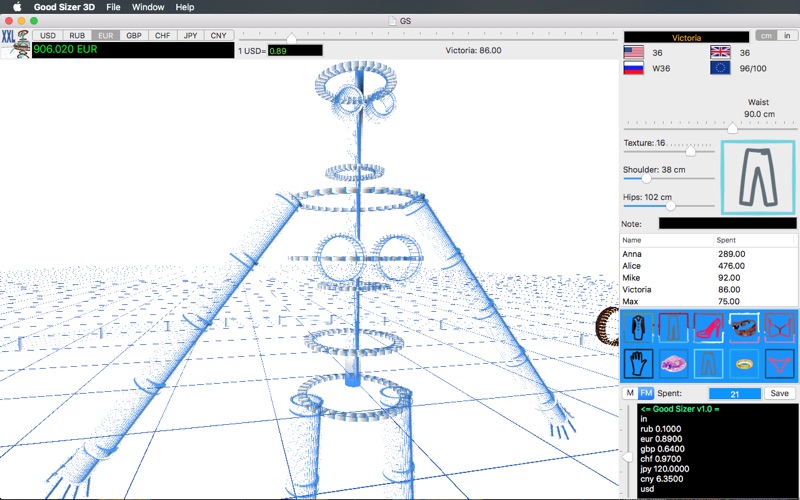Select the Alice row in the table
Viewport: 800px width, 500px height.
[708, 266]
